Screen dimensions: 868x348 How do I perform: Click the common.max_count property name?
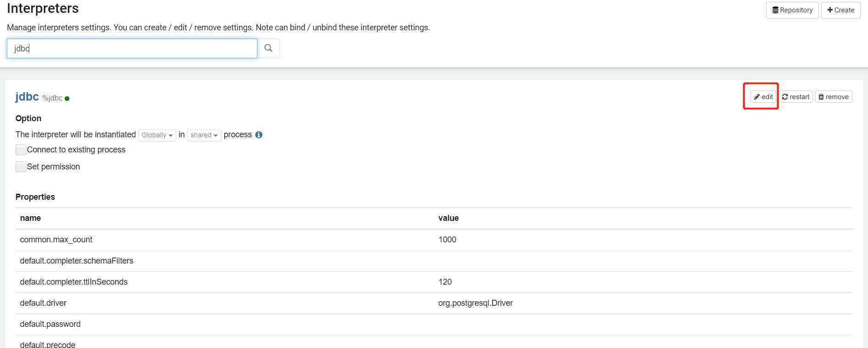click(56, 240)
